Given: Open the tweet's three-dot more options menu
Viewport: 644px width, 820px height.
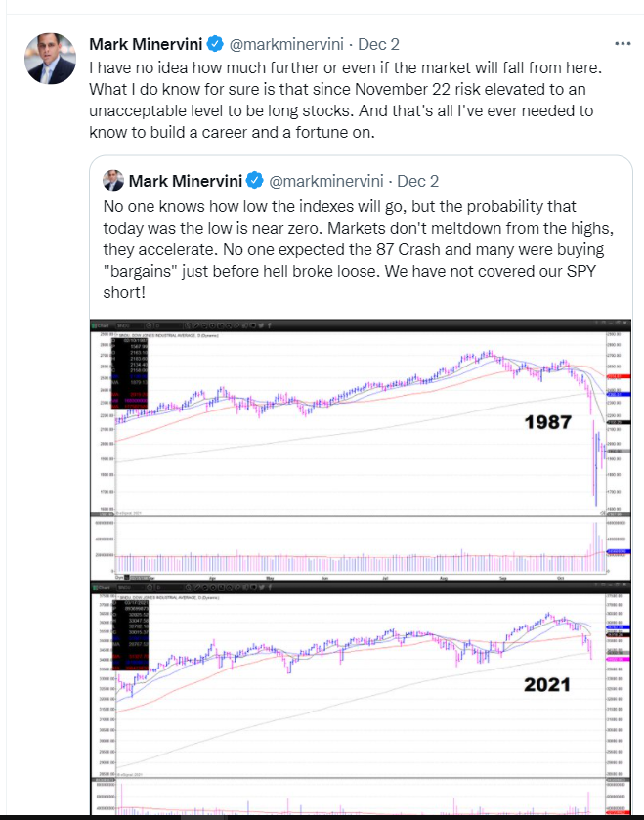Looking at the screenshot, I should [622, 44].
